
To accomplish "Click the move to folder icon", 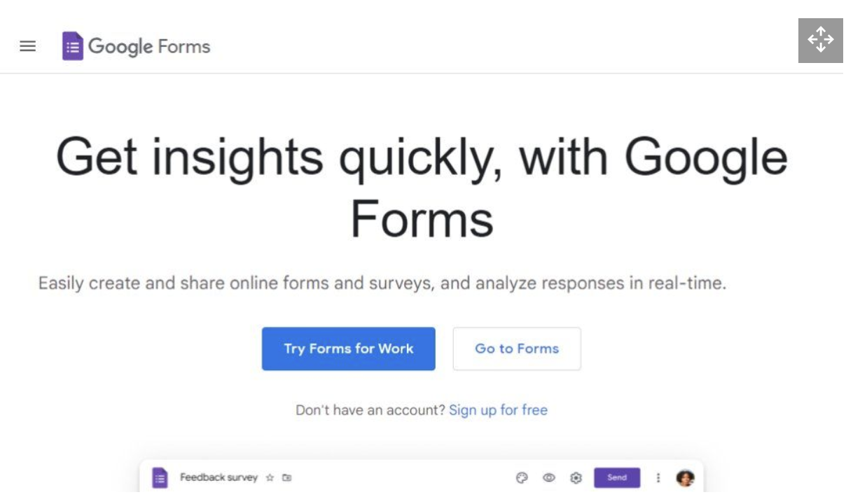I will pos(286,477).
